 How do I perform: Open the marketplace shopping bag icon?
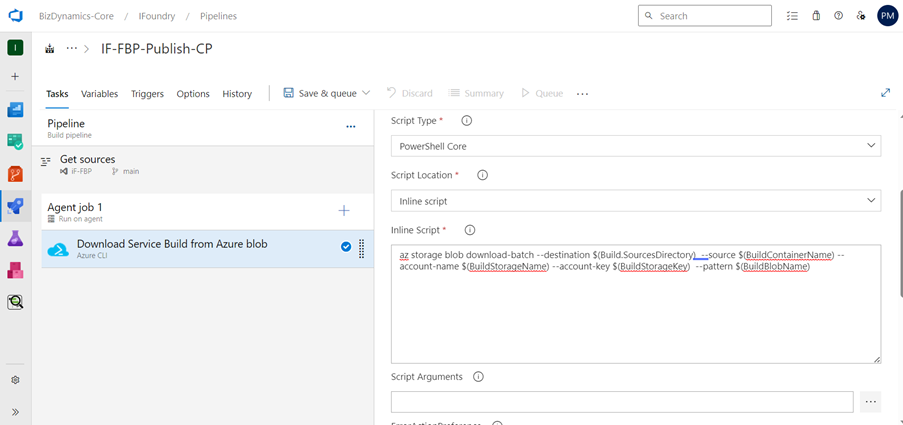(816, 16)
